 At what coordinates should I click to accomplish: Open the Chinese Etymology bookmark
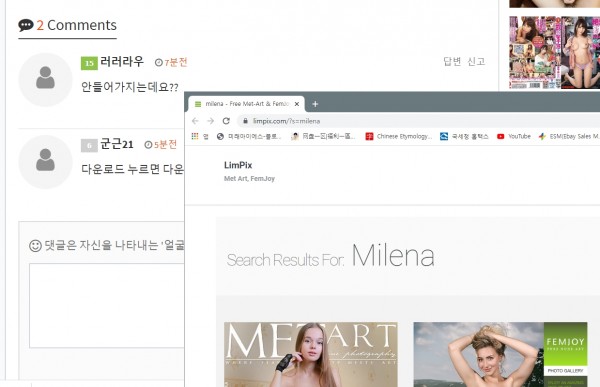[398, 136]
